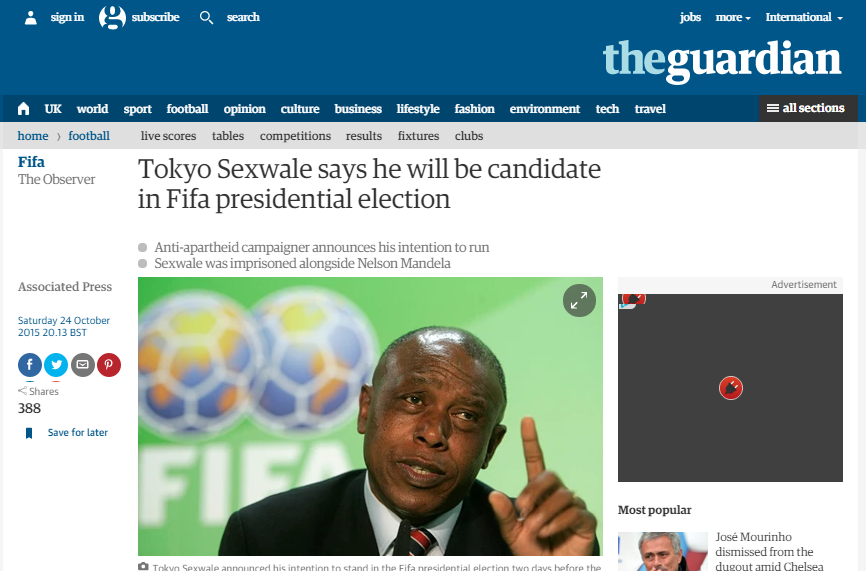Share article on Pinterest
866x571 pixels.
(x=109, y=365)
